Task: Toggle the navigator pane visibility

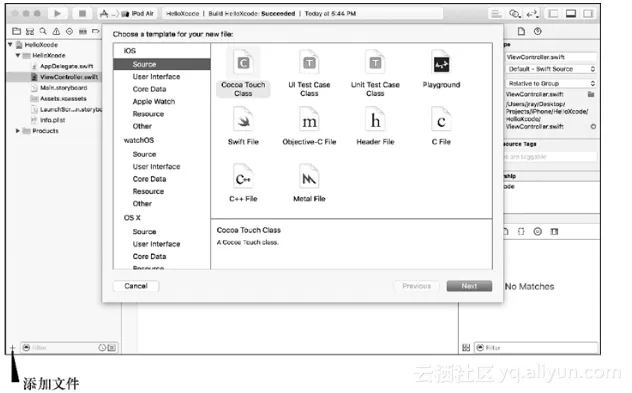Action: (553, 14)
